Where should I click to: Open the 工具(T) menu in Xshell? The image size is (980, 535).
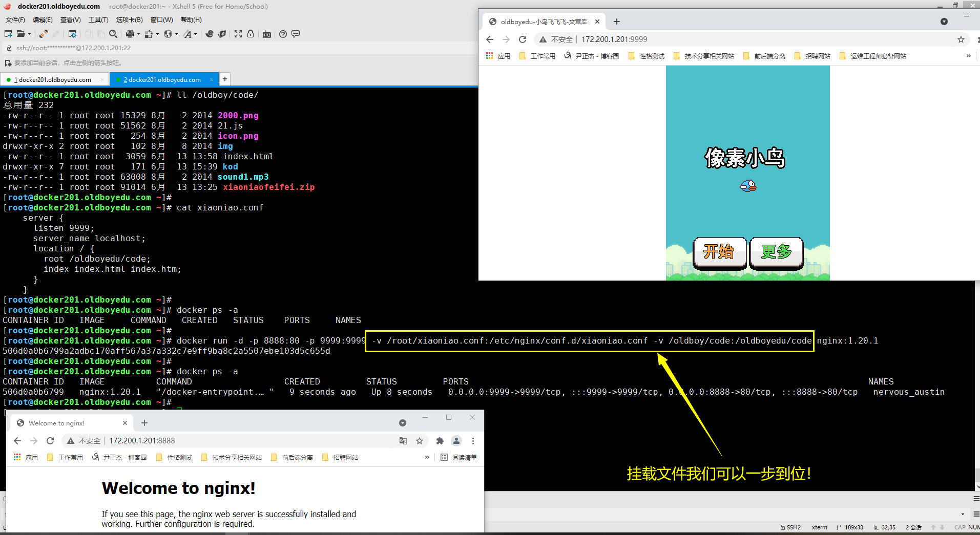[98, 20]
